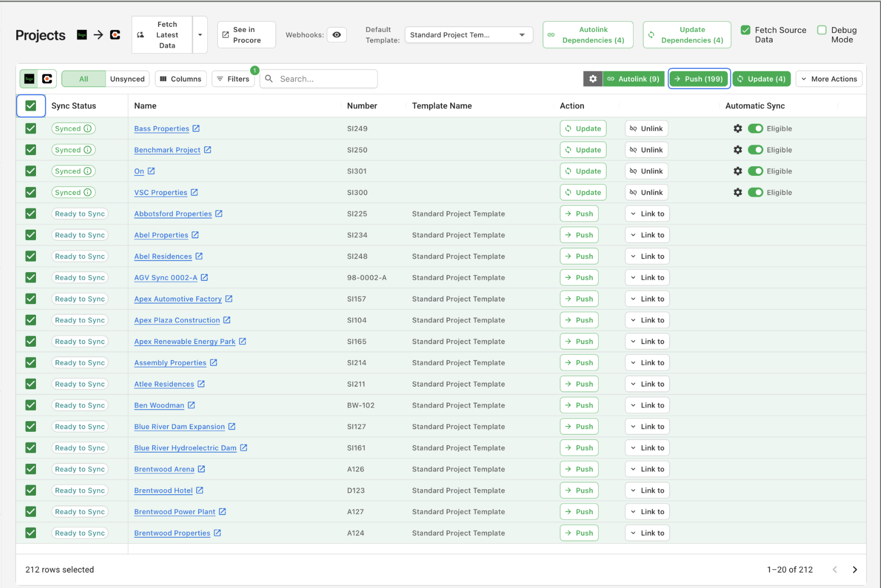Go to next page of projects
Viewport: 881px width, 588px height.
855,570
